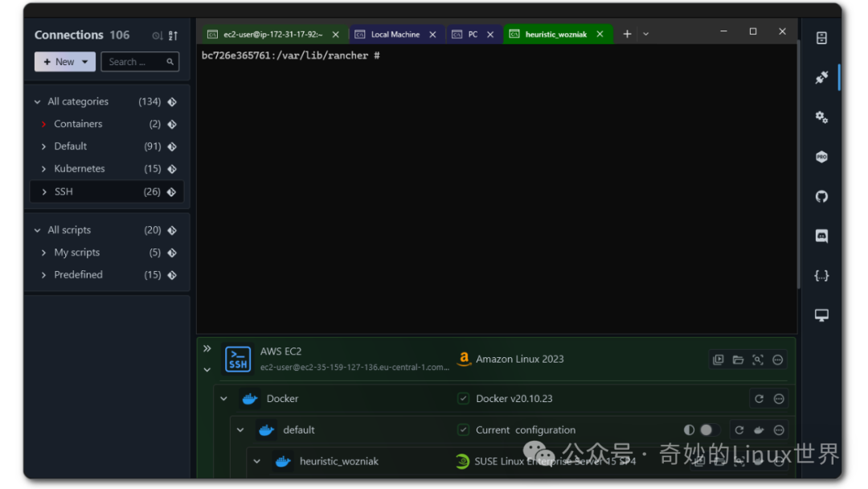This screenshot has height=489, width=868.
Task: Click the git sync icon for All categories
Action: pos(172,102)
